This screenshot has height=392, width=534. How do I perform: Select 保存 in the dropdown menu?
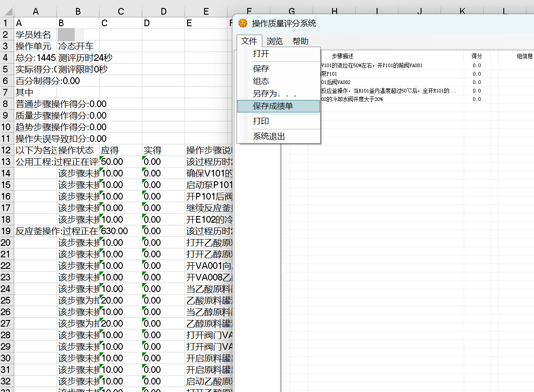tap(261, 68)
